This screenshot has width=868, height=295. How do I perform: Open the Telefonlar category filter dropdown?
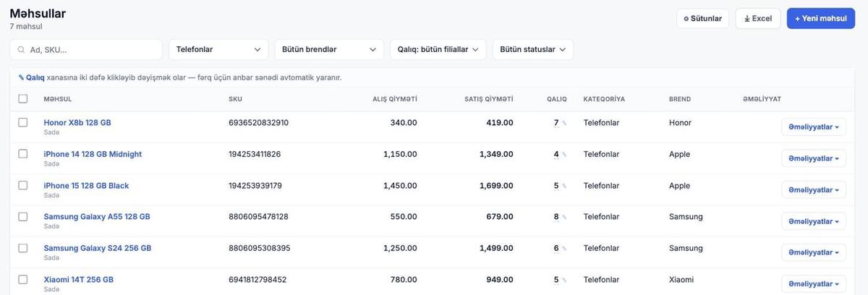[218, 50]
